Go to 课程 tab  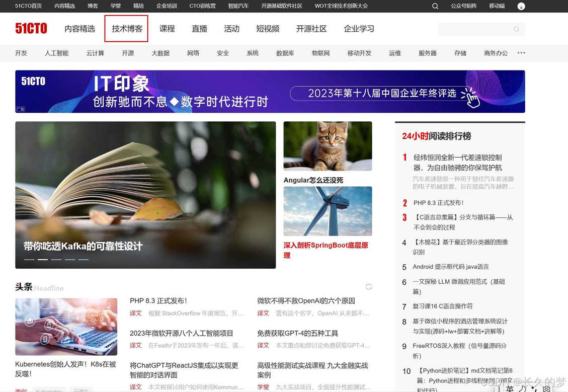[167, 29]
